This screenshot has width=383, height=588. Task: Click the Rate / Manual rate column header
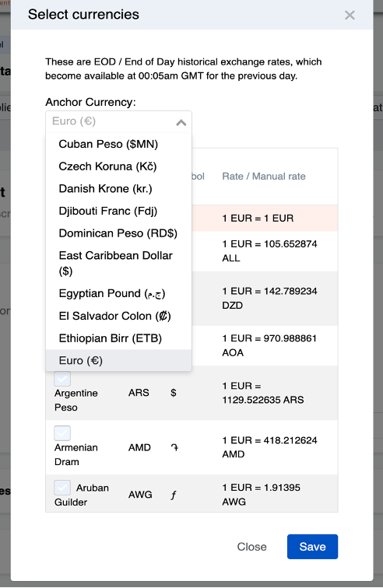[x=264, y=177]
